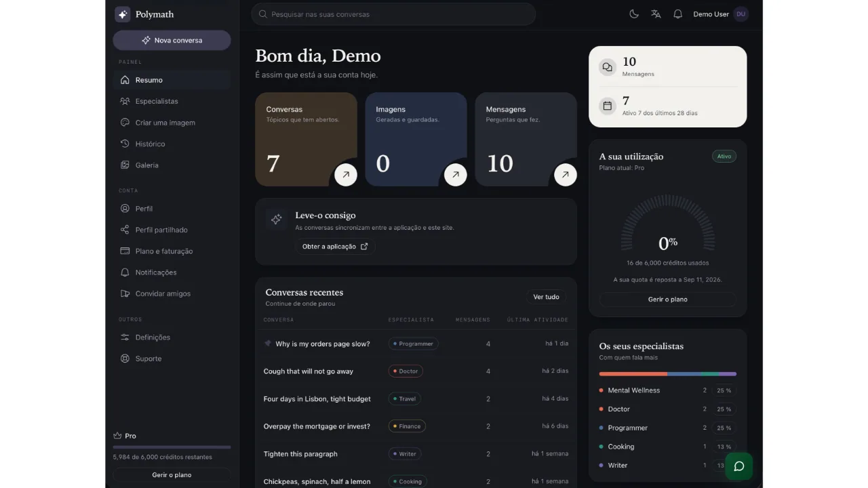Image resolution: width=868 pixels, height=488 pixels.
Task: Click the Polymath logo icon
Action: [x=122, y=14]
